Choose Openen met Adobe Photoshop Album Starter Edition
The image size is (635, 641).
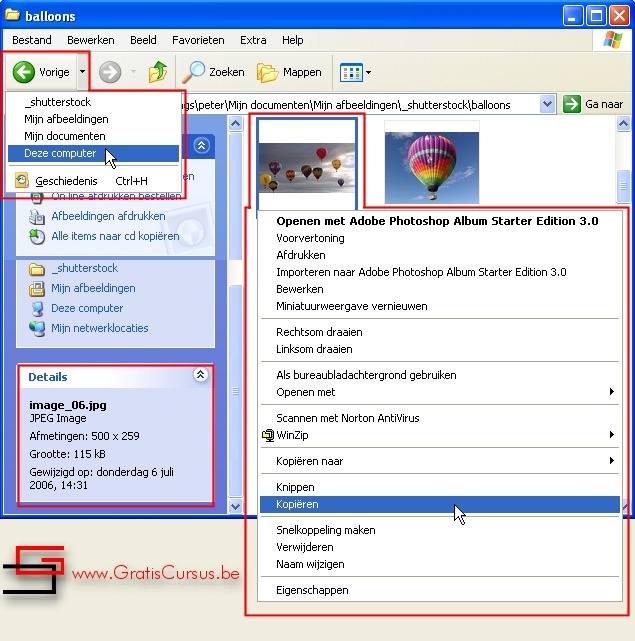(440, 221)
